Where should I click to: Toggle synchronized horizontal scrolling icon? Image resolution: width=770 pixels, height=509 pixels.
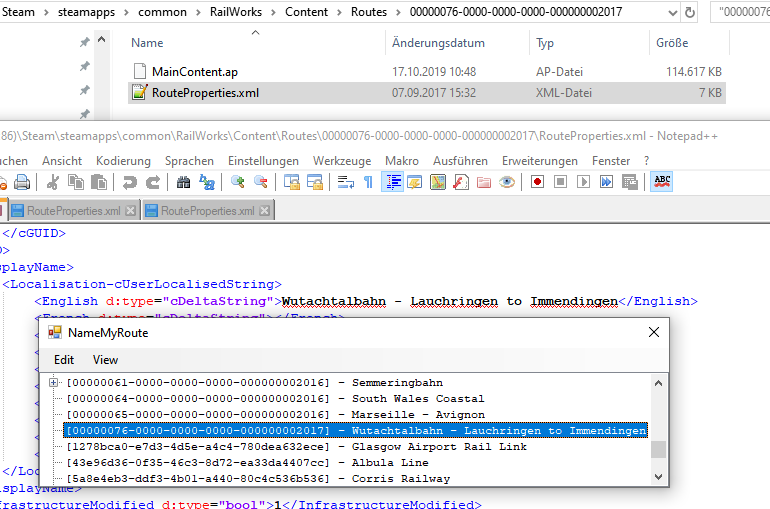coord(315,182)
